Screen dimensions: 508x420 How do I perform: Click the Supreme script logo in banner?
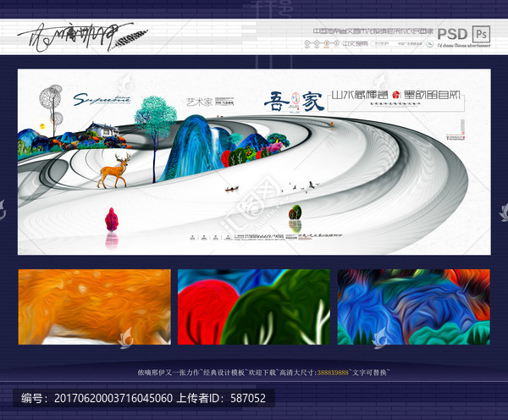[102, 99]
